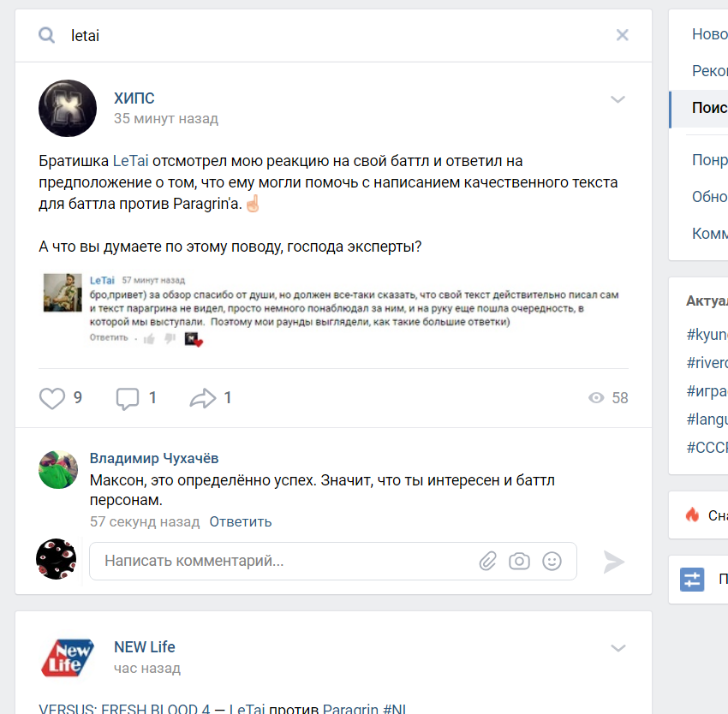
Task: Open attached LeTai comment screenshot
Action: point(332,309)
